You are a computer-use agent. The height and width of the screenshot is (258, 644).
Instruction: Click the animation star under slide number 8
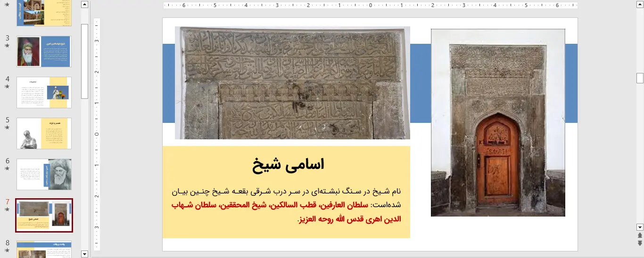pos(7,250)
